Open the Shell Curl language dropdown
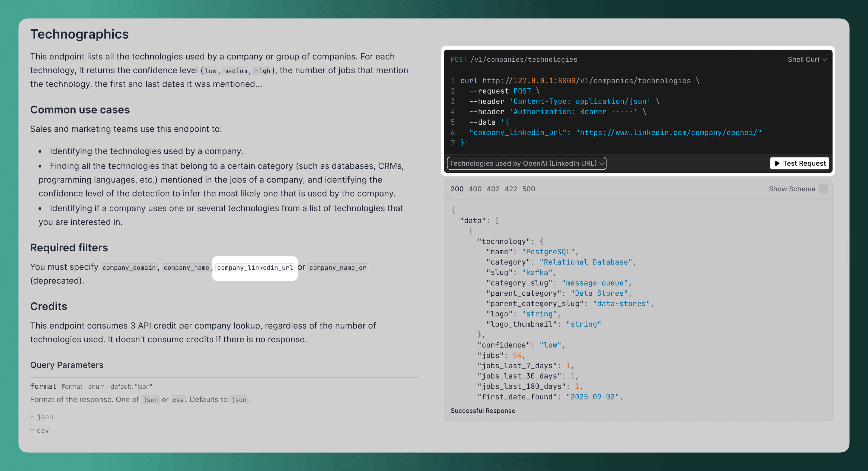 (x=806, y=59)
